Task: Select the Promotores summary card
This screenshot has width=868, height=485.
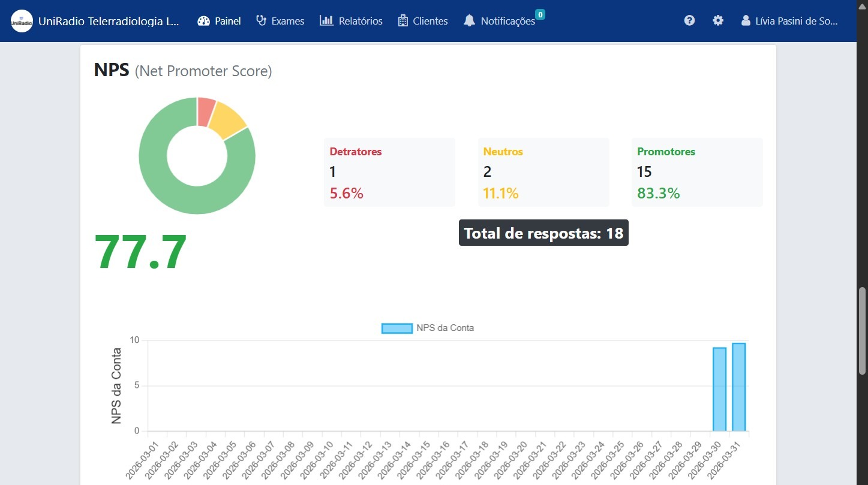Action: point(697,173)
